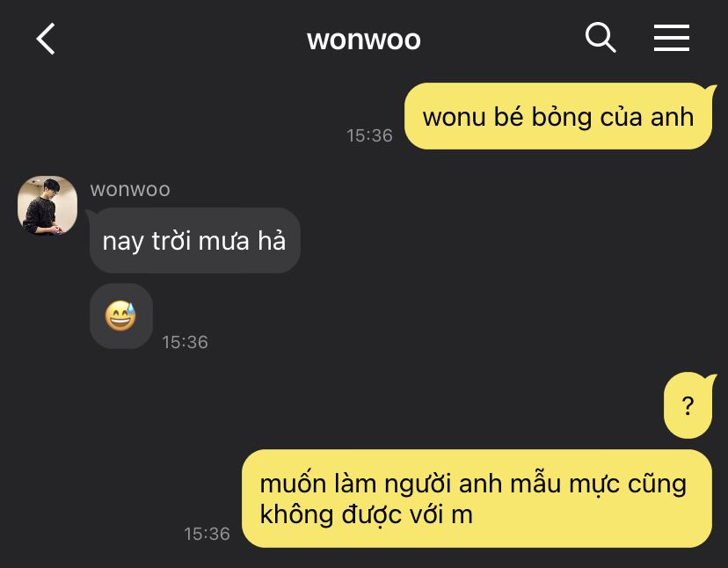Open the hamburger menu icon
Screen dimensions: 728x568
coord(672,38)
